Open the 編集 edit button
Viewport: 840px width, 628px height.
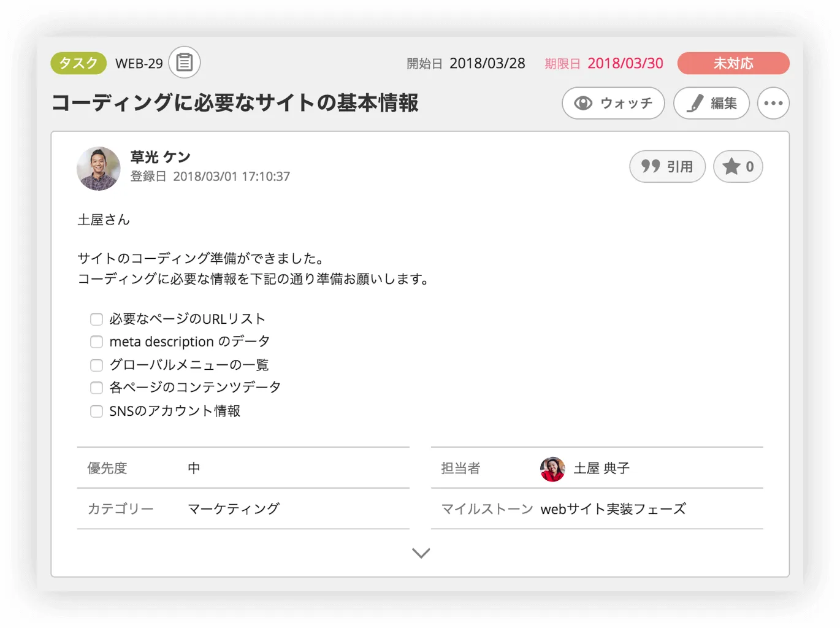[711, 103]
